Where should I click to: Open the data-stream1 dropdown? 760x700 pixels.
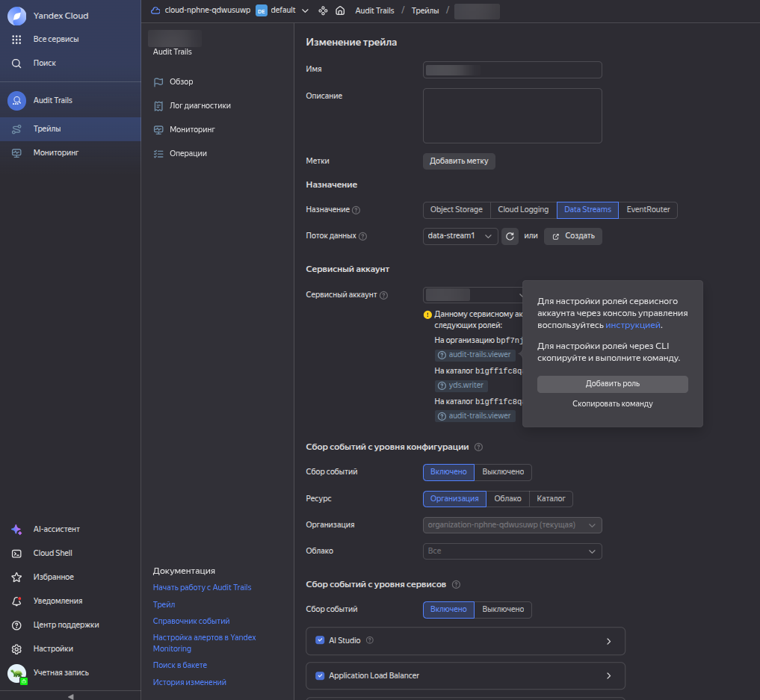[x=460, y=236]
